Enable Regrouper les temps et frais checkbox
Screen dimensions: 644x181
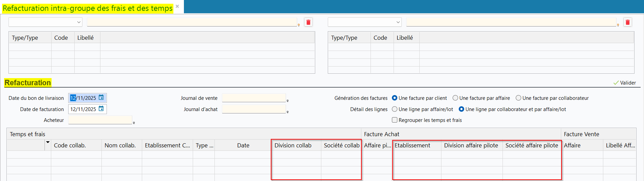(395, 120)
